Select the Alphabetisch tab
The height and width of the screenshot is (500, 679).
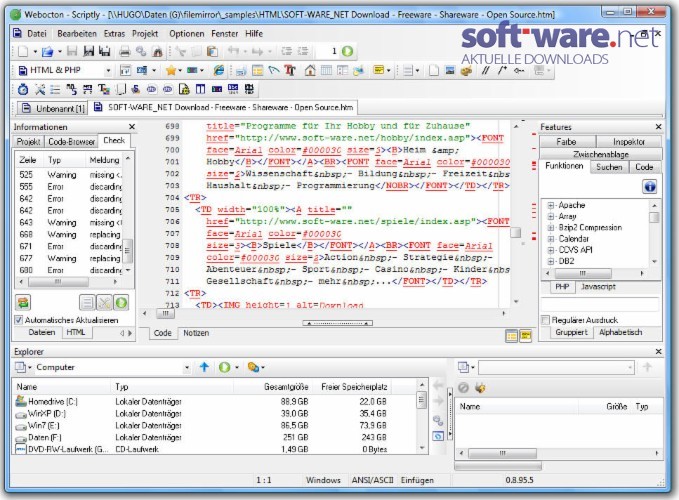point(620,332)
